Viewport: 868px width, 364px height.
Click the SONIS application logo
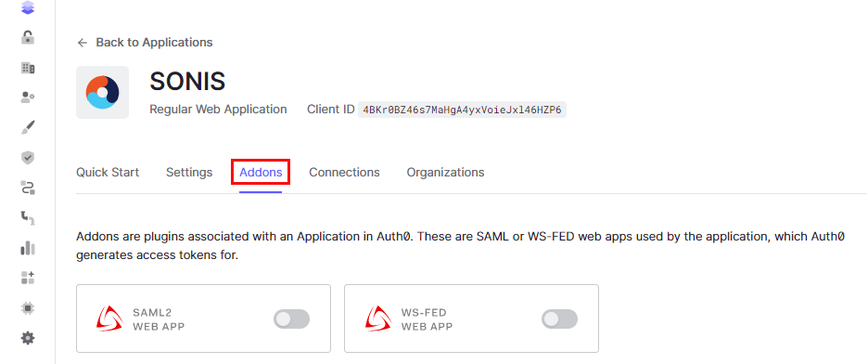[102, 93]
